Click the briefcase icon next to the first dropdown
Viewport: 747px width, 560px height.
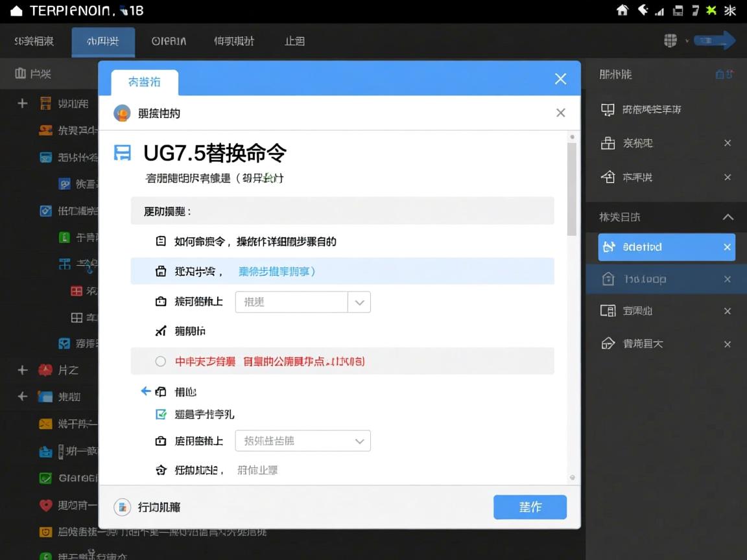point(161,301)
